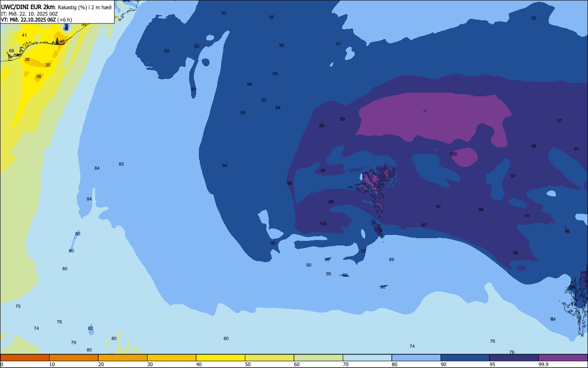Click the dark orange 0–10 legend swatch
This screenshot has width=588, height=368.
(x=25, y=358)
